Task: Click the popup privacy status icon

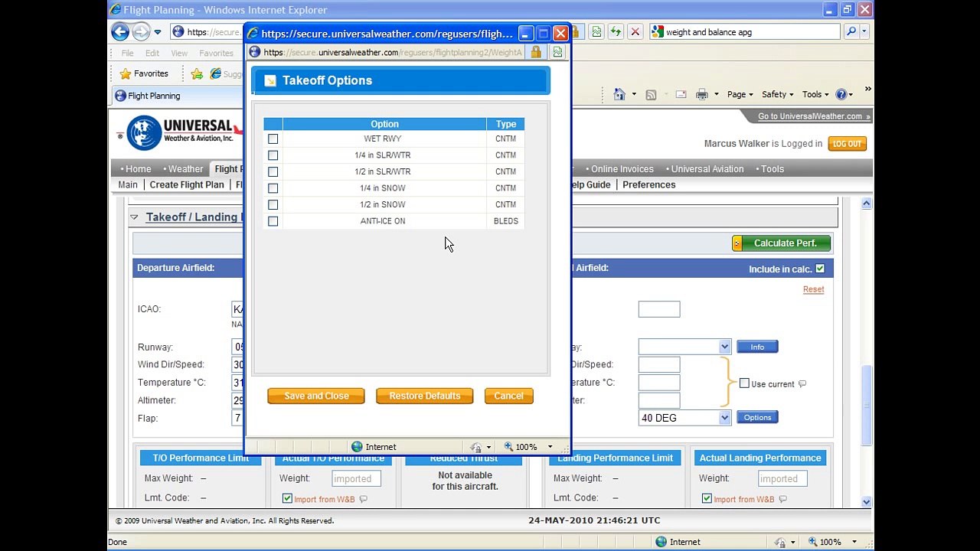Action: tap(476, 447)
